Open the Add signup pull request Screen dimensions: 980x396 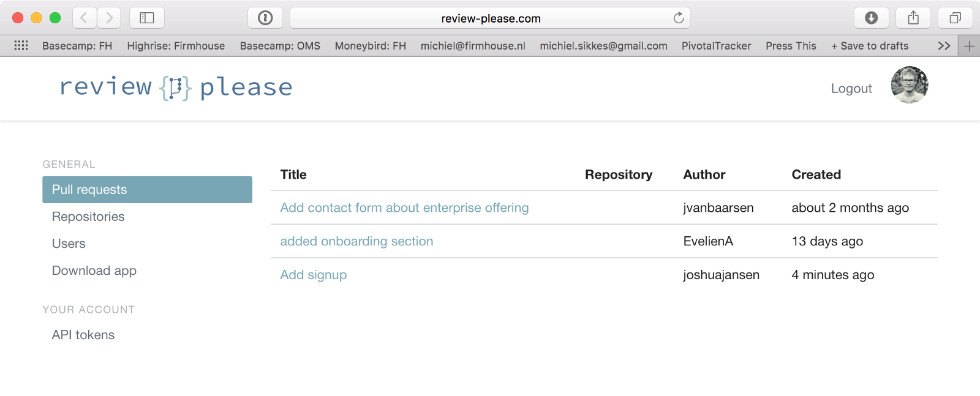coord(314,275)
